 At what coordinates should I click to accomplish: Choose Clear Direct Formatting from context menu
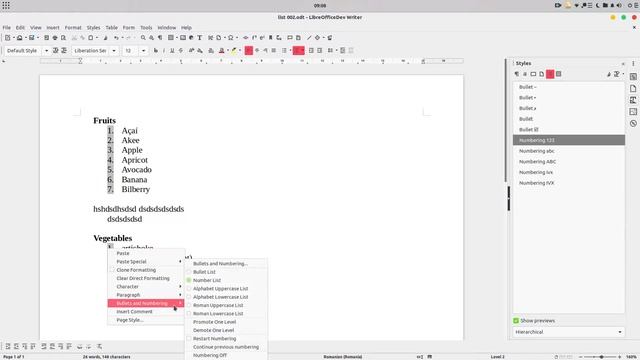click(x=146, y=278)
